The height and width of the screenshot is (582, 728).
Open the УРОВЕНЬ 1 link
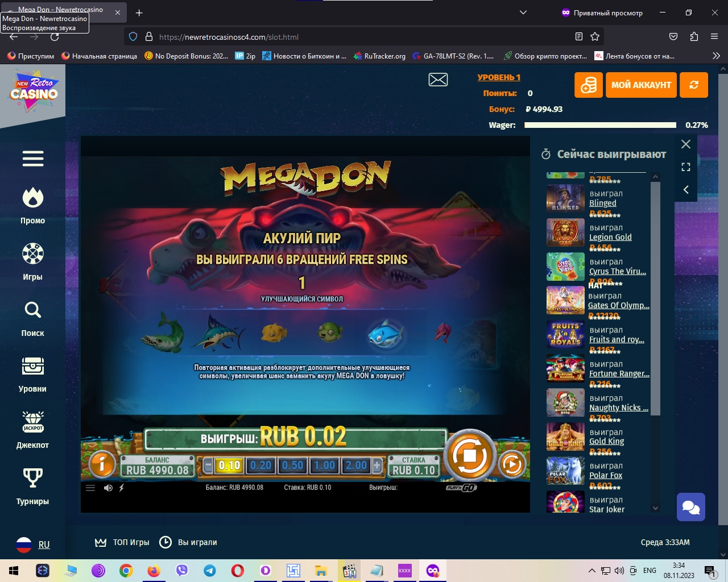point(499,77)
